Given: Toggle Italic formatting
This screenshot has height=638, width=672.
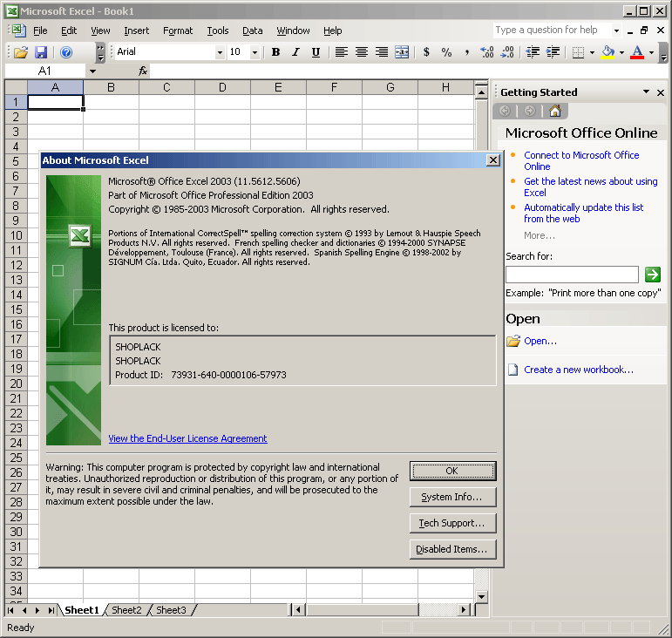Looking at the screenshot, I should (295, 52).
